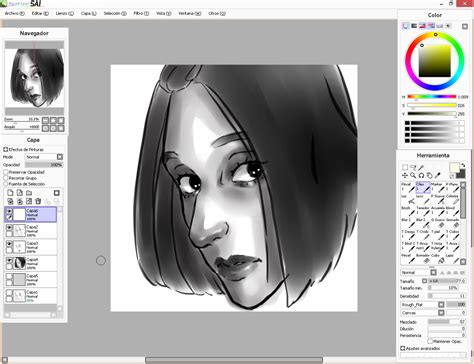Expand Ajustes avanzados section
Screen dimensions: 474x364
(x=403, y=348)
